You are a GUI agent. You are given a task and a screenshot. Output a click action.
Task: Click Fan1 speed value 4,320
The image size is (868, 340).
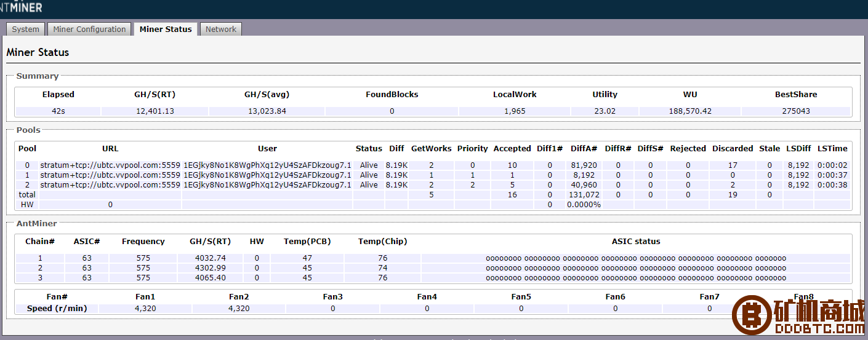click(x=145, y=309)
